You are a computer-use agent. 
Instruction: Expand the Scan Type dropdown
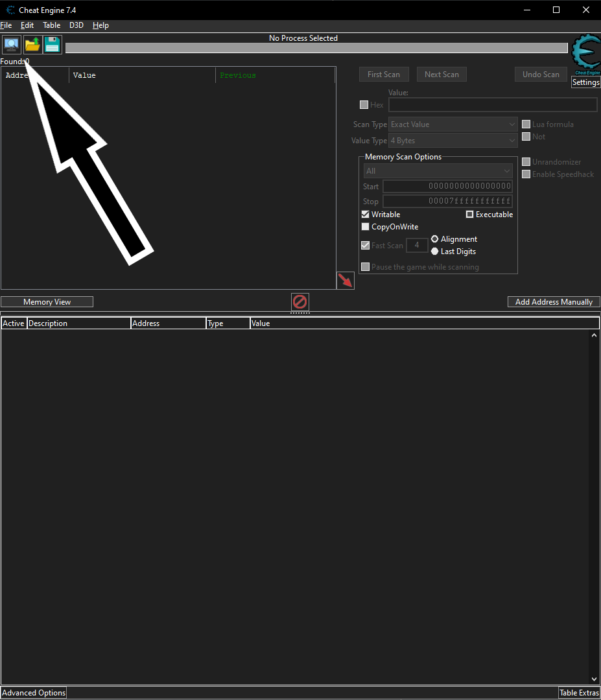click(x=453, y=124)
